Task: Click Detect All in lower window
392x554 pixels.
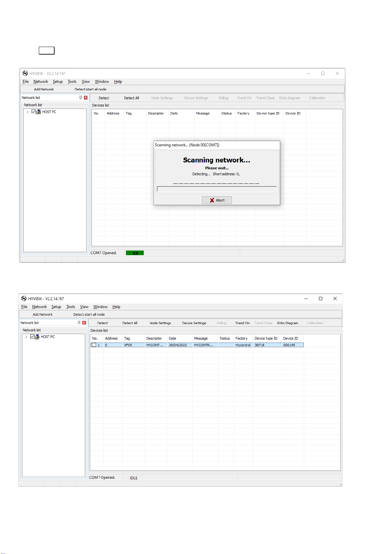Action: point(130,323)
